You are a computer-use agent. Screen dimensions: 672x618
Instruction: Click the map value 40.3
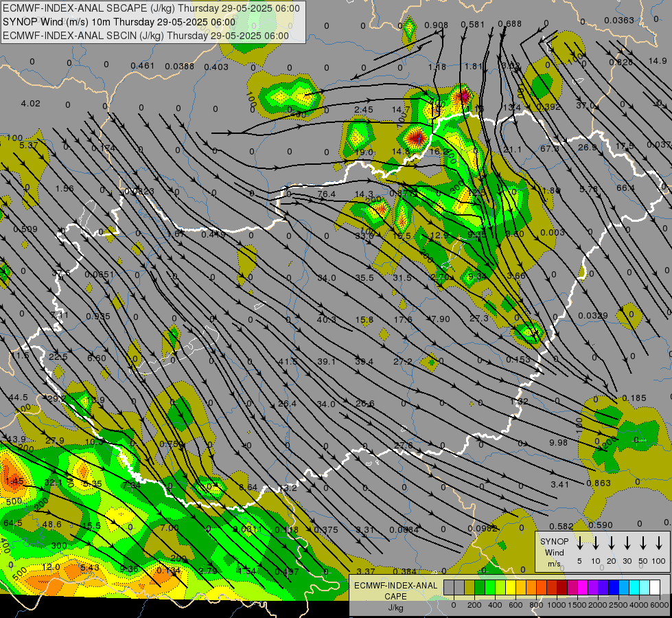coord(326,319)
